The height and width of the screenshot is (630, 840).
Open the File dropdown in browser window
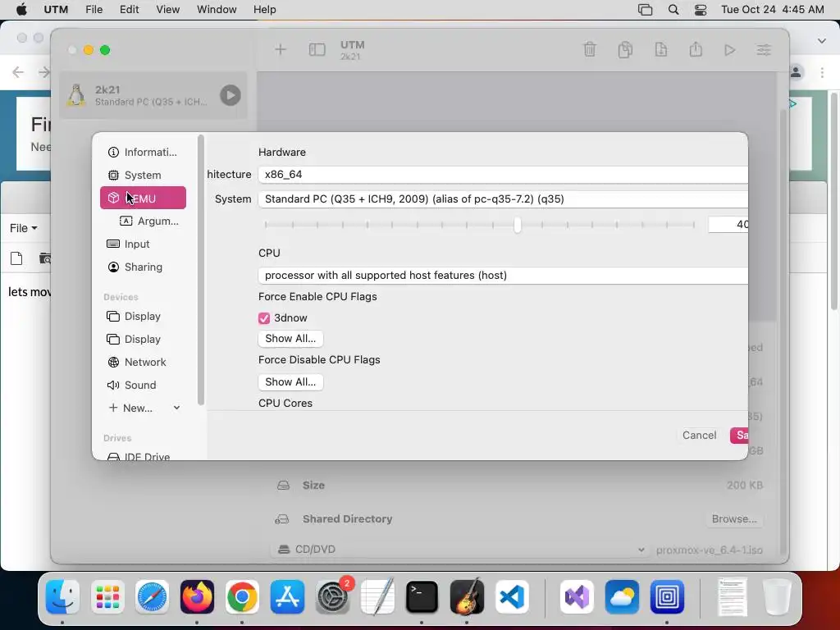pyautogui.click(x=23, y=228)
